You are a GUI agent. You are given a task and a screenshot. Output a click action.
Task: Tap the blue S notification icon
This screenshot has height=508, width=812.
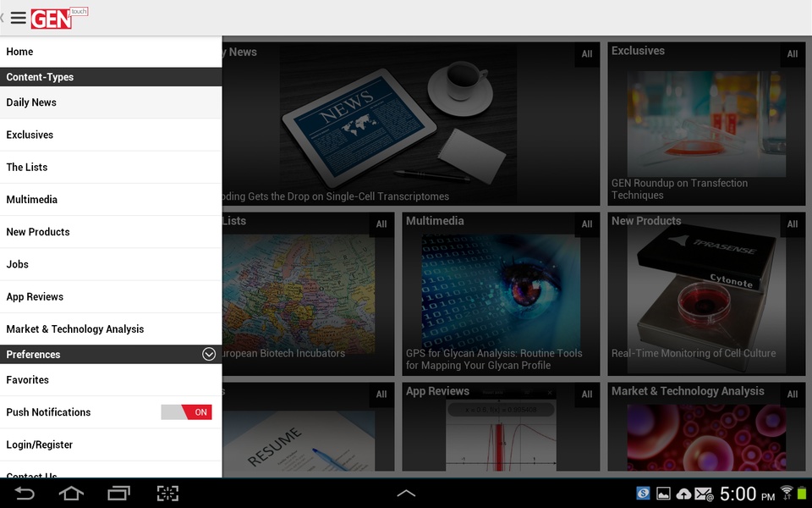(x=643, y=493)
